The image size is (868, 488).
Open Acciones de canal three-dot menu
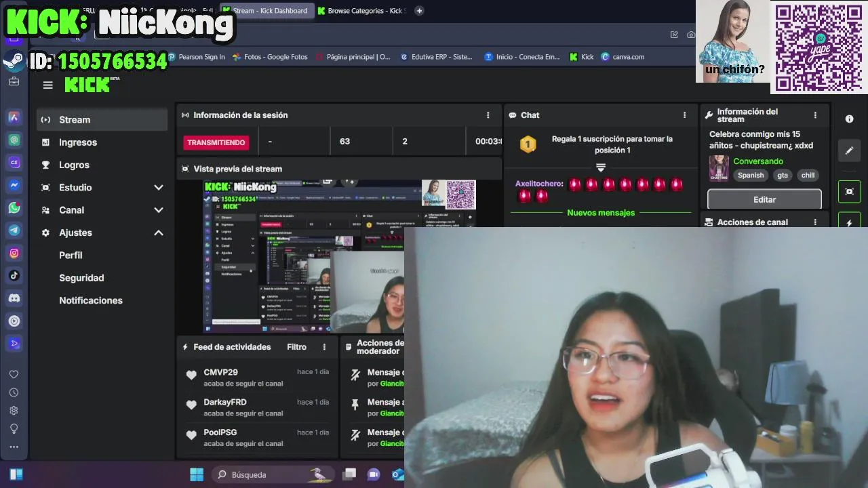click(815, 222)
